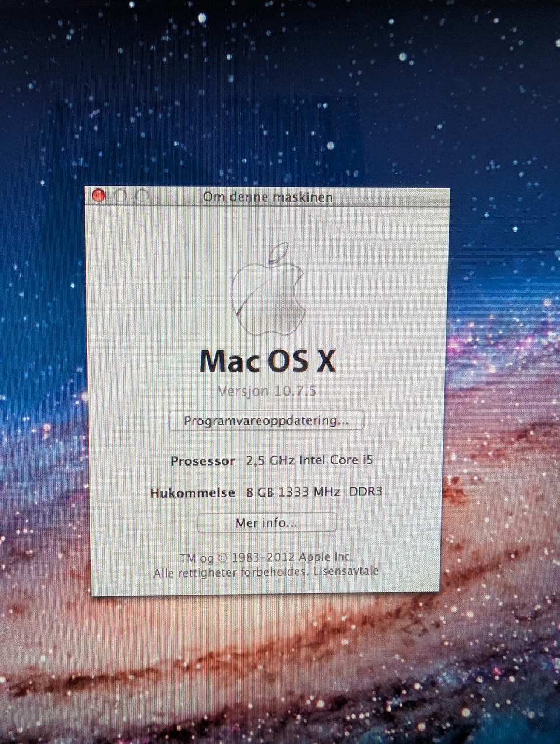The height and width of the screenshot is (744, 560).
Task: Click the Hukommelse label
Action: click(192, 492)
